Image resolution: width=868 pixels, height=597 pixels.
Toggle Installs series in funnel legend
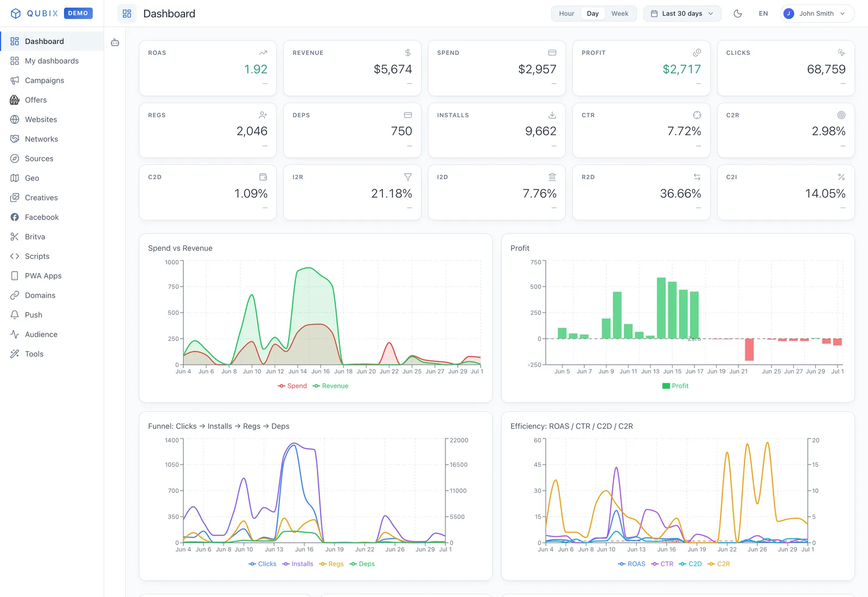coord(298,564)
